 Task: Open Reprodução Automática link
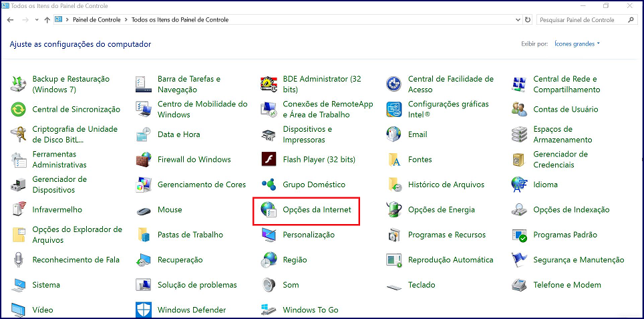coord(450,259)
